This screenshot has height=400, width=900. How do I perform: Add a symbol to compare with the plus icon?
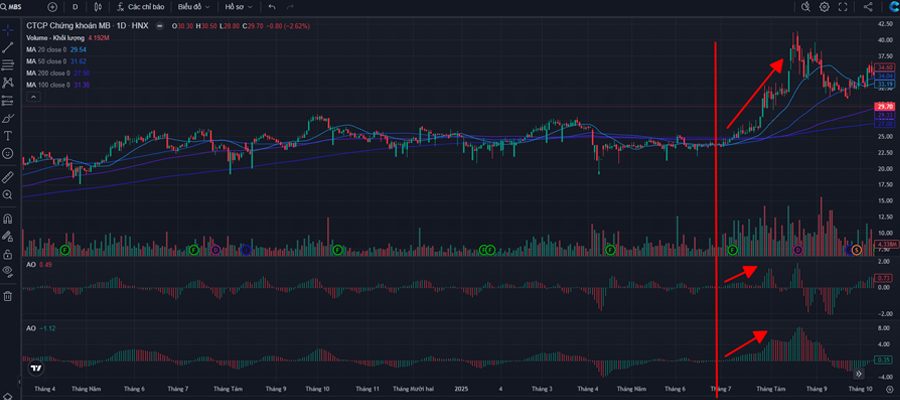(x=52, y=7)
